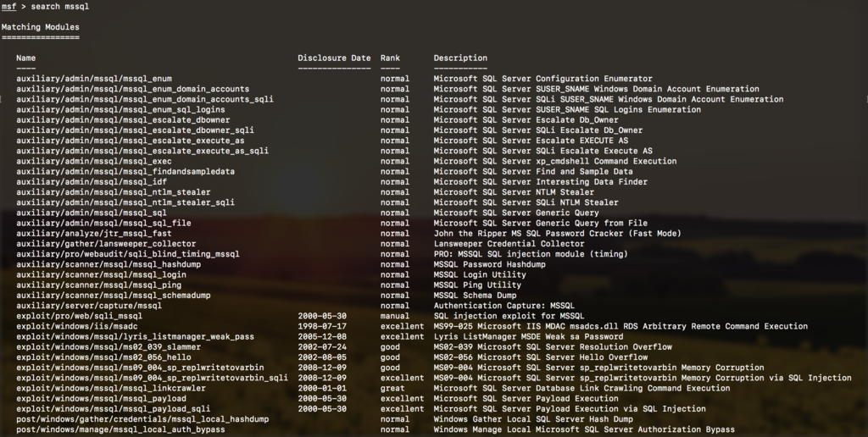This screenshot has width=868, height=437.
Task: Select auxiliary/admin/mssql/mssql_escalate_execute_as module path
Action: (130, 141)
